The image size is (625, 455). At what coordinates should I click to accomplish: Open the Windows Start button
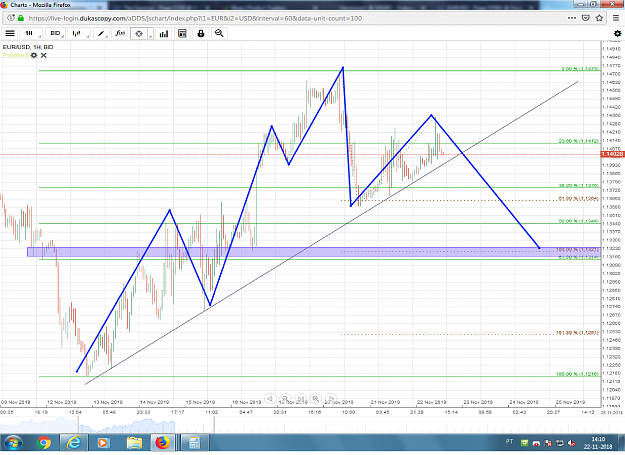pyautogui.click(x=13, y=443)
